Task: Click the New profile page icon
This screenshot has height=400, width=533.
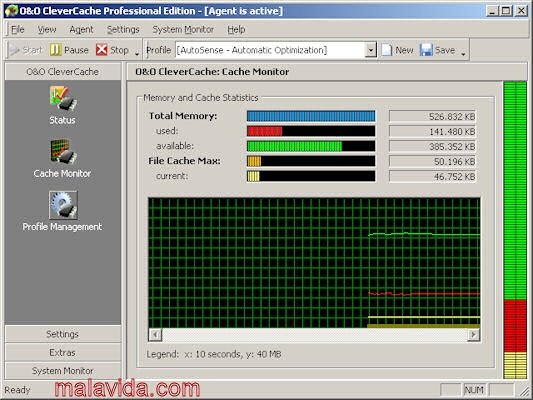Action: point(386,50)
